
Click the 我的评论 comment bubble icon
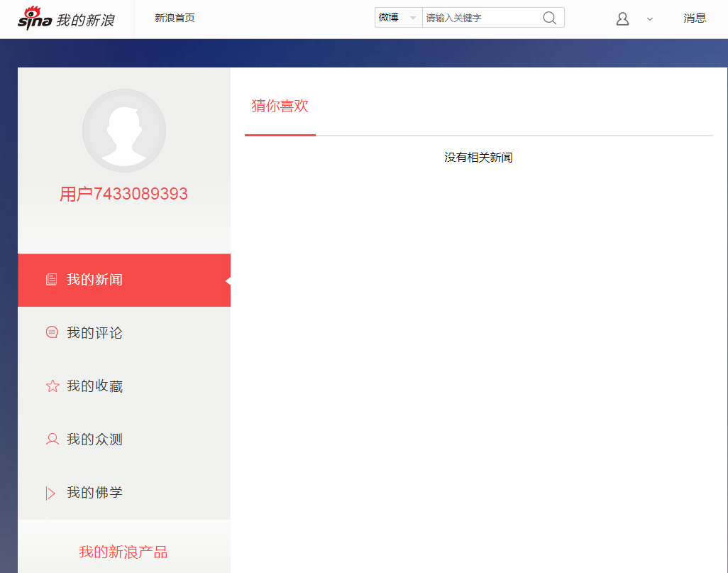pyautogui.click(x=51, y=332)
